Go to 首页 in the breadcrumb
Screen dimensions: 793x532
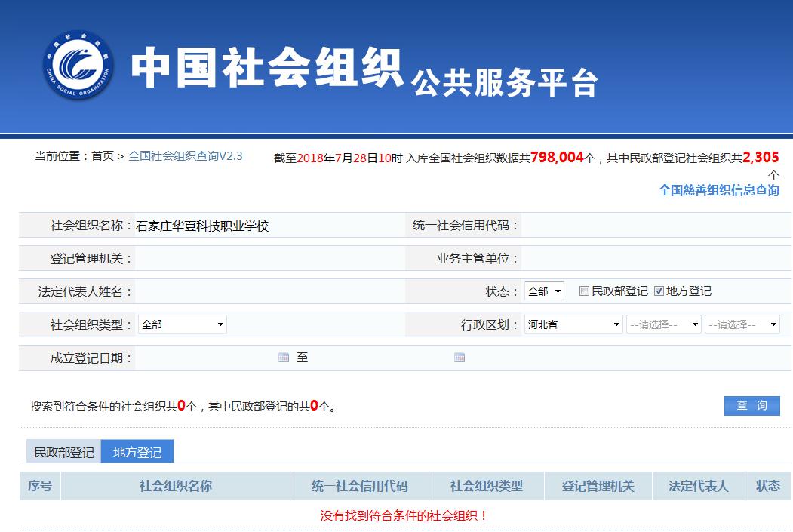pos(103,155)
